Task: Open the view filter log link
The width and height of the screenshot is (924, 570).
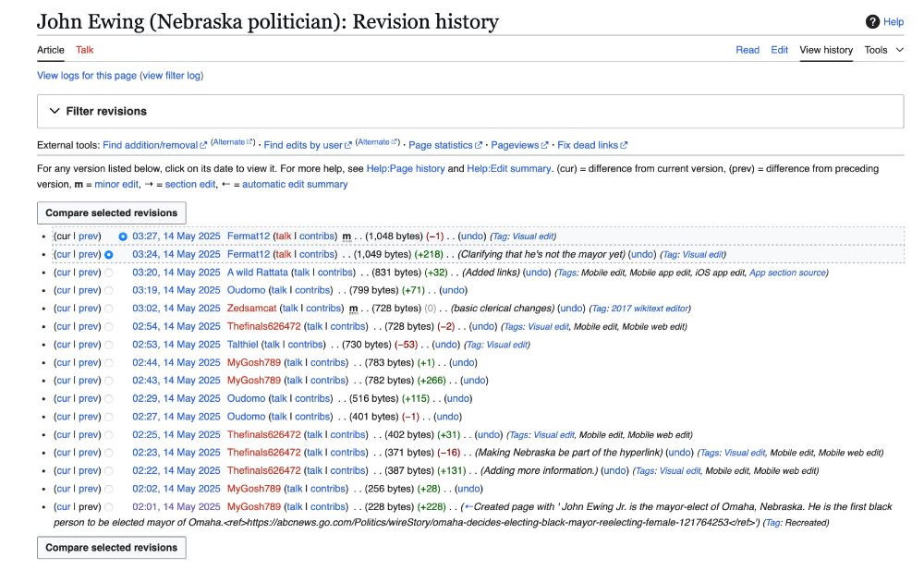Action: coord(172,76)
